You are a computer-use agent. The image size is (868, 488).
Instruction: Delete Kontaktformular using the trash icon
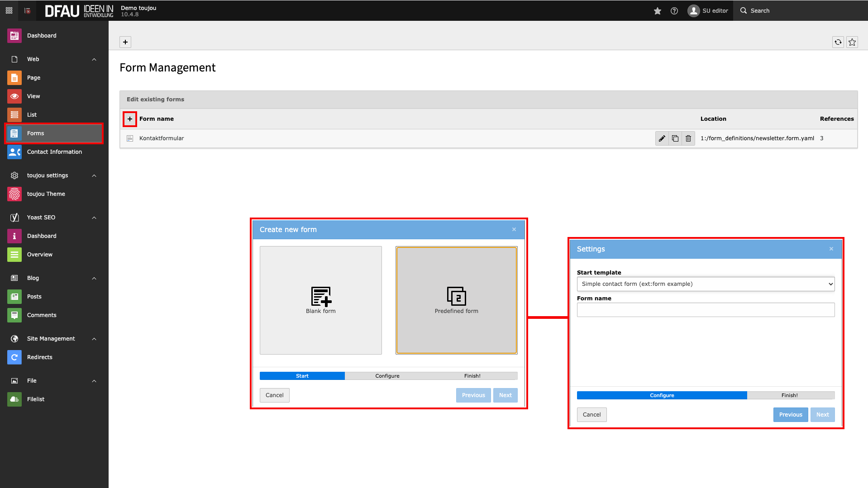(688, 138)
